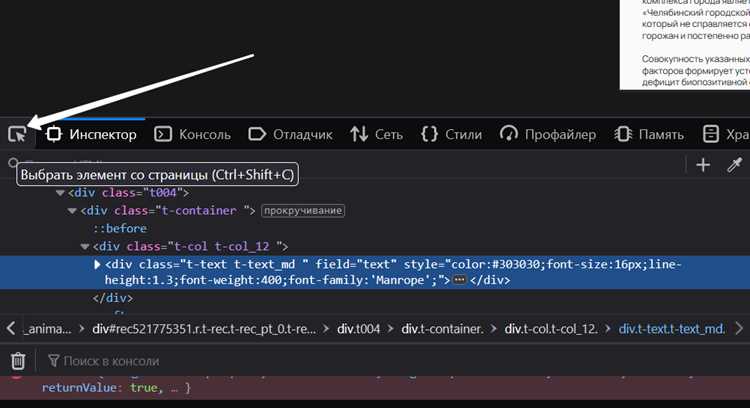This screenshot has width=750, height=408.
Task: Click the Стили braces icon
Action: 429,134
